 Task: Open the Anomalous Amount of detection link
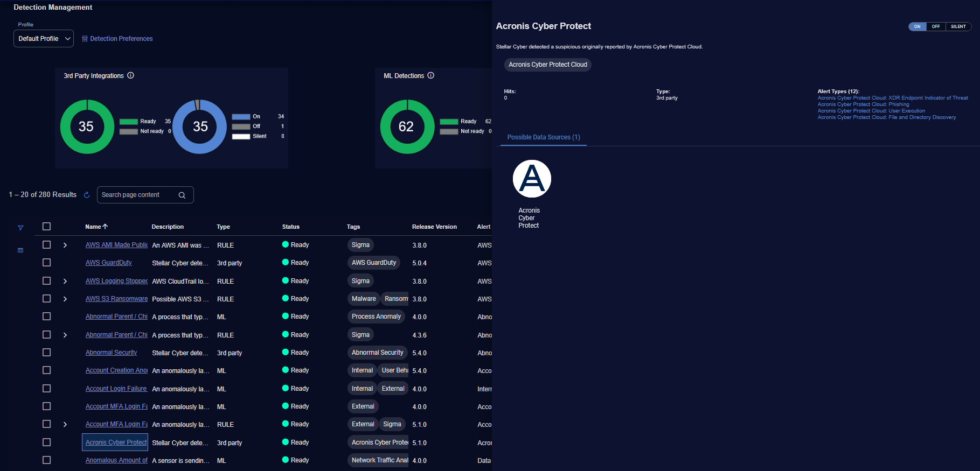pyautogui.click(x=116, y=460)
